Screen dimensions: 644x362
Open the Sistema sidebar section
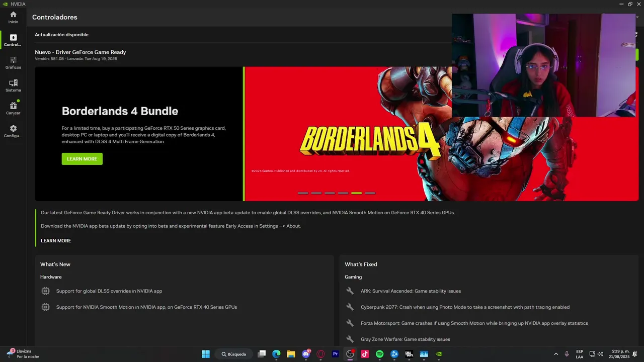[x=13, y=86]
